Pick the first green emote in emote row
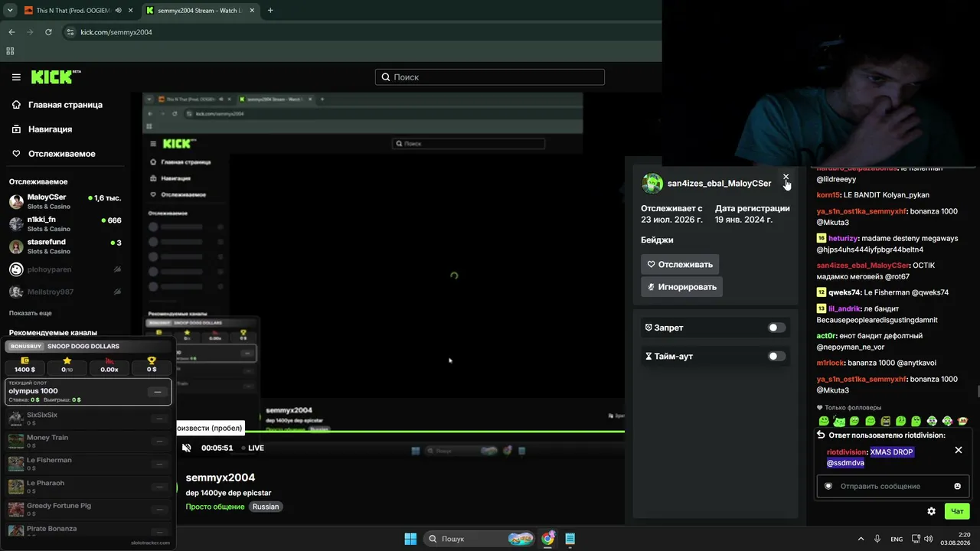Screen dimensions: 980x551 pos(824,421)
